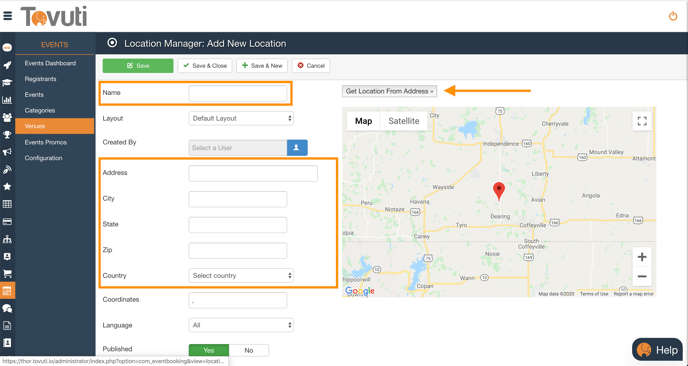Click the shopping cart icon in sidebar

tap(7, 274)
